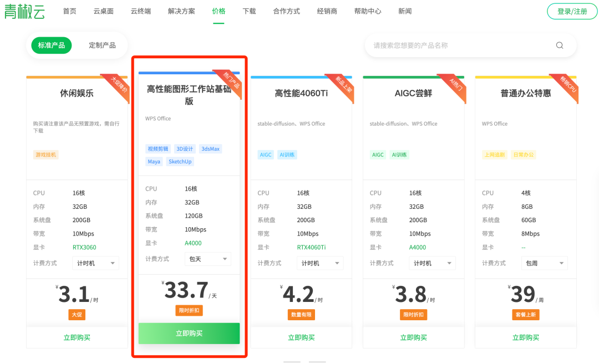The width and height of the screenshot is (599, 364).
Task: Open the 下载 nav item
Action: [x=249, y=11]
